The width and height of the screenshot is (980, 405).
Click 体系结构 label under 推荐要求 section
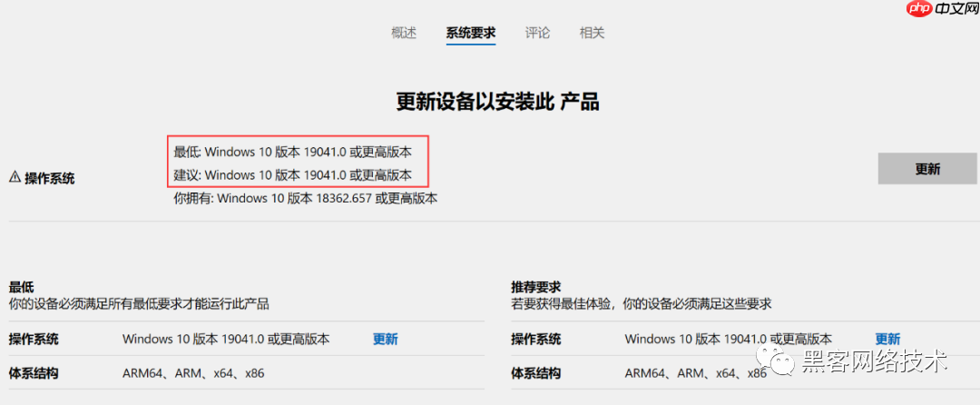(536, 374)
